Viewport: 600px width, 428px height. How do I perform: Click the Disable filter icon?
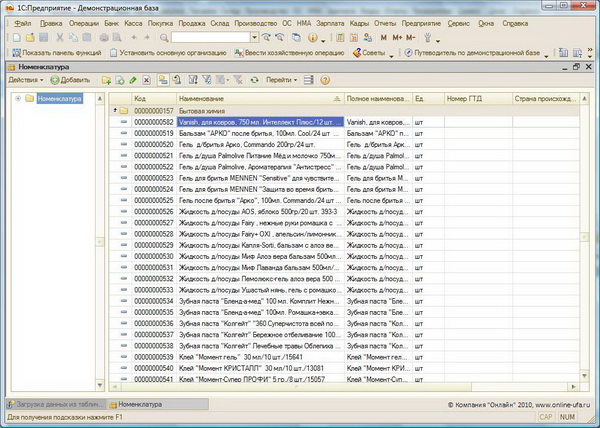point(238,80)
